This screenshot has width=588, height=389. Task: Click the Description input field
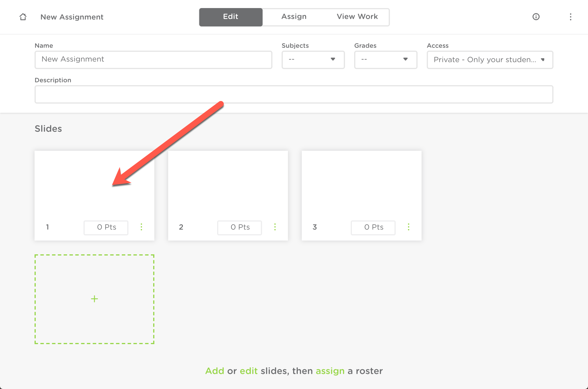[294, 94]
